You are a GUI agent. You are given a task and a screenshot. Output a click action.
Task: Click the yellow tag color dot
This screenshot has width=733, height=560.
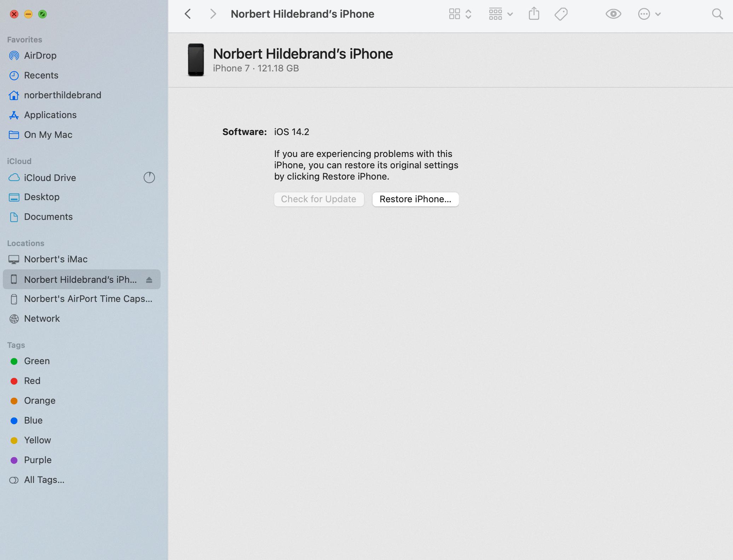coord(14,441)
